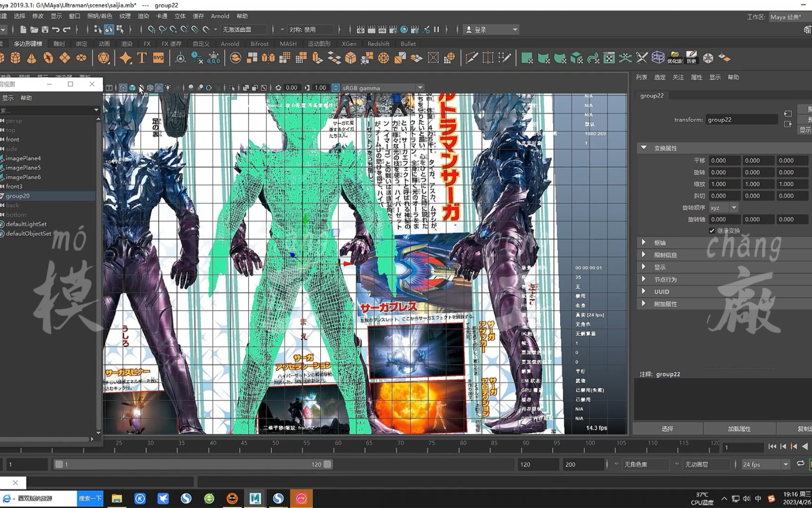
Task: Switch to the MASH shelf tab
Action: pyautogui.click(x=288, y=44)
